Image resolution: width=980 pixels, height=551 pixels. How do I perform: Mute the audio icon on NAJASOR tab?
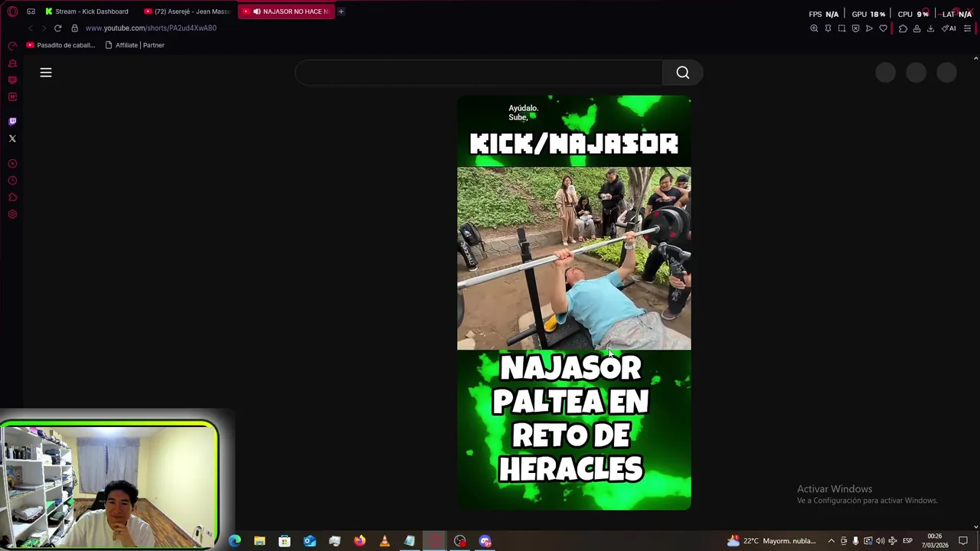[257, 11]
